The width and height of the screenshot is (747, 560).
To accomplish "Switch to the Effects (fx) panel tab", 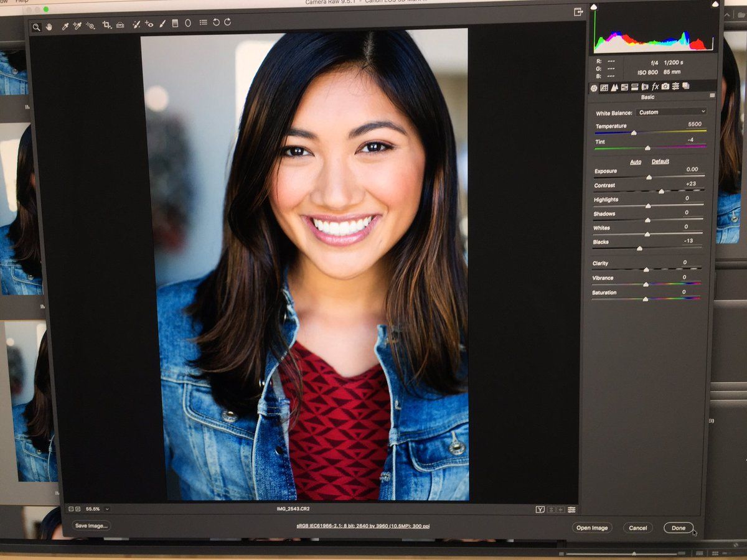I will tap(655, 86).
